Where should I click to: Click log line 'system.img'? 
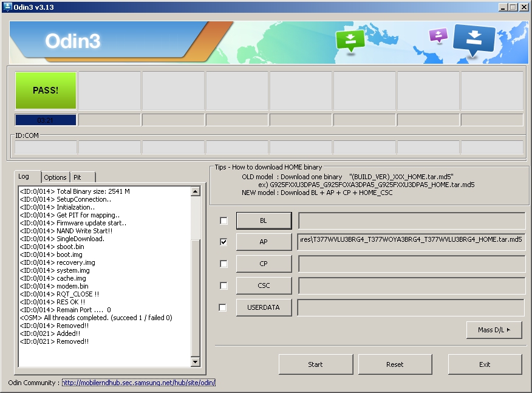tap(55, 270)
